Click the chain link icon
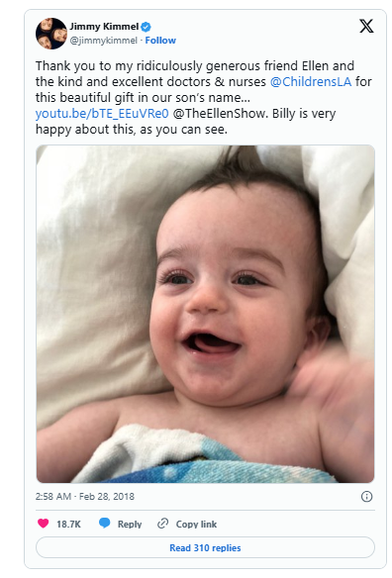The image size is (392, 578). point(162,524)
